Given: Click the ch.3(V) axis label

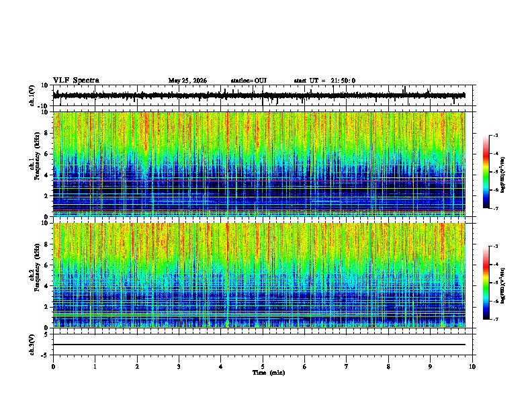Looking at the screenshot, I should pyautogui.click(x=32, y=345).
